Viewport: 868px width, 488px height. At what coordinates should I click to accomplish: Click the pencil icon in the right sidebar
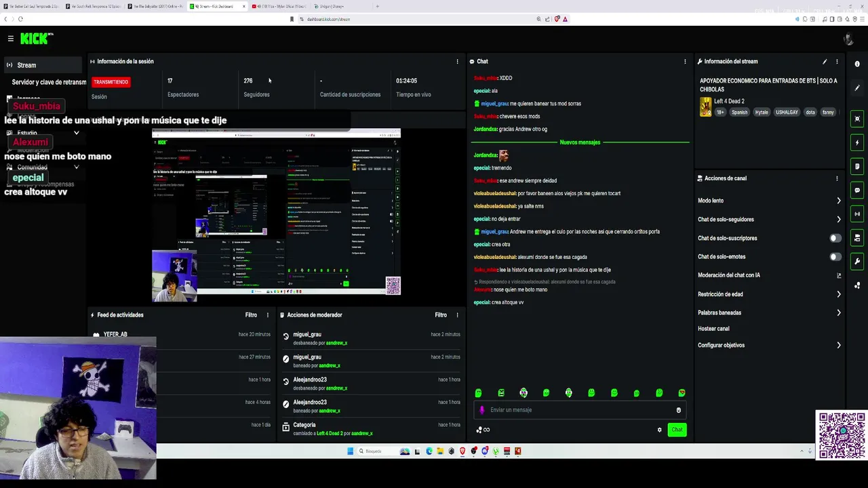click(857, 88)
